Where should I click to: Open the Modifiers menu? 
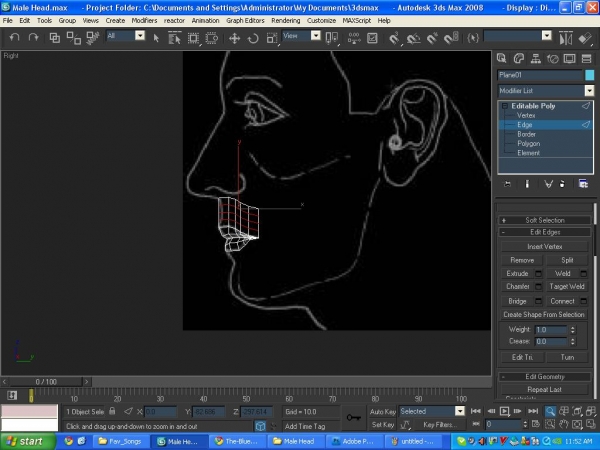pos(144,21)
